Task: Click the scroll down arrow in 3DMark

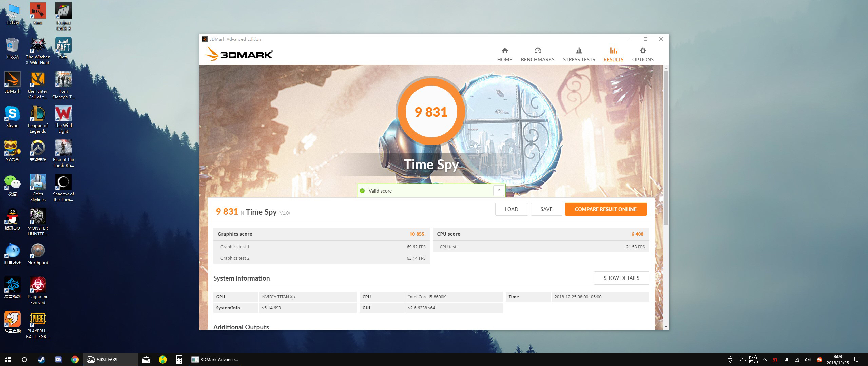Action: (666, 327)
